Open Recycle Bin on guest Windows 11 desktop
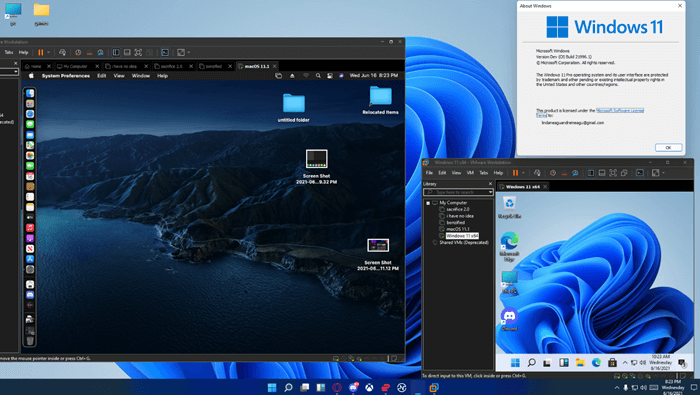 coord(509,208)
